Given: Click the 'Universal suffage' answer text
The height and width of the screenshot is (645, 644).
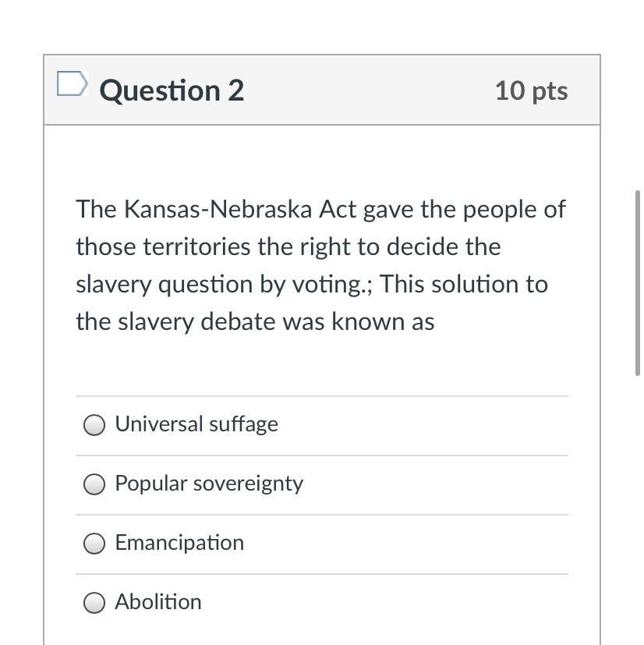Looking at the screenshot, I should pos(196,424).
